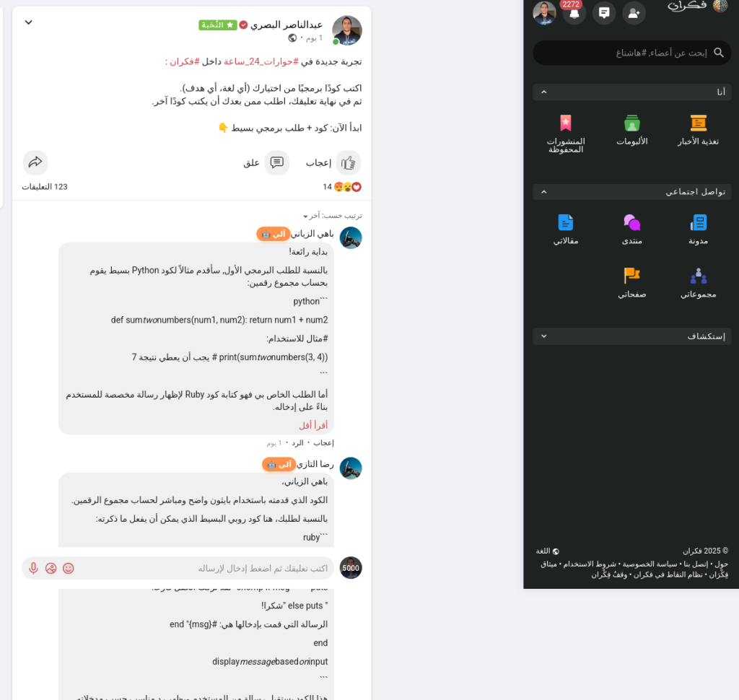The width and height of the screenshot is (739, 700).
Task: Open the news feed (تغذية الأخبار) icon
Action: tap(698, 123)
